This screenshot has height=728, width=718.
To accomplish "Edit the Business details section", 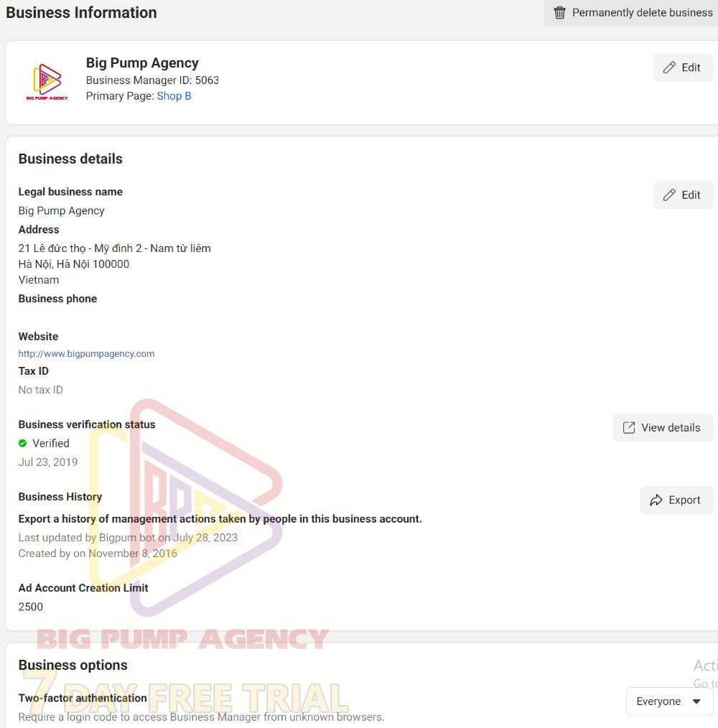I will click(x=683, y=195).
